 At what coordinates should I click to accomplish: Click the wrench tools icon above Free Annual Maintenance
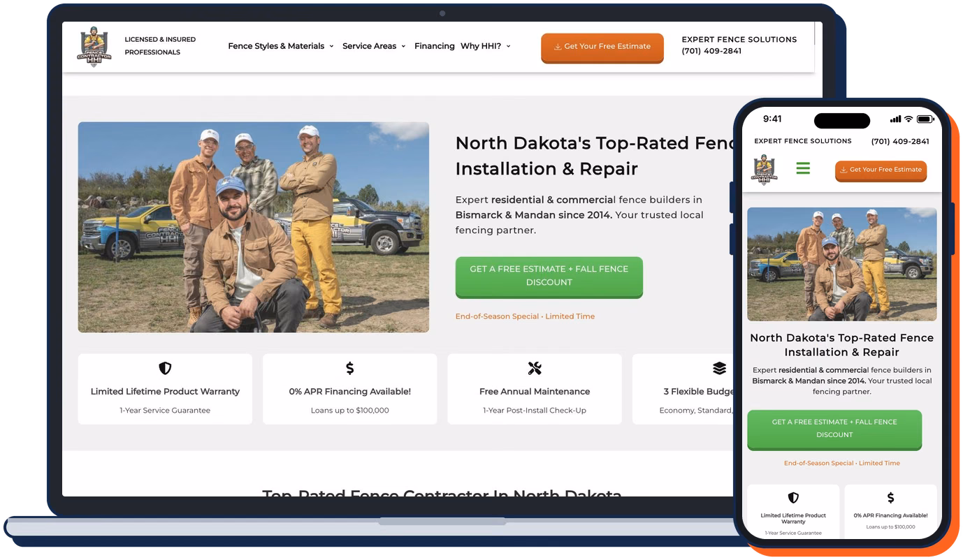coord(535,368)
